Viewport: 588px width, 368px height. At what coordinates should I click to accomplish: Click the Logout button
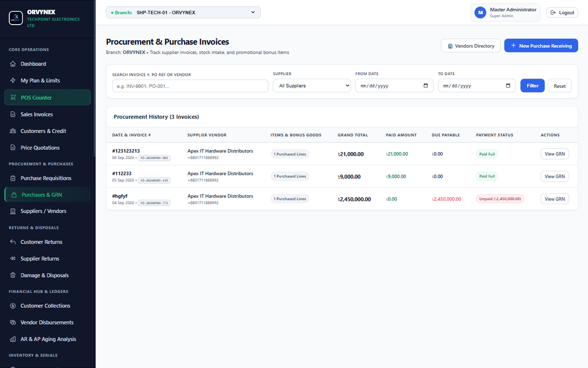(x=562, y=13)
